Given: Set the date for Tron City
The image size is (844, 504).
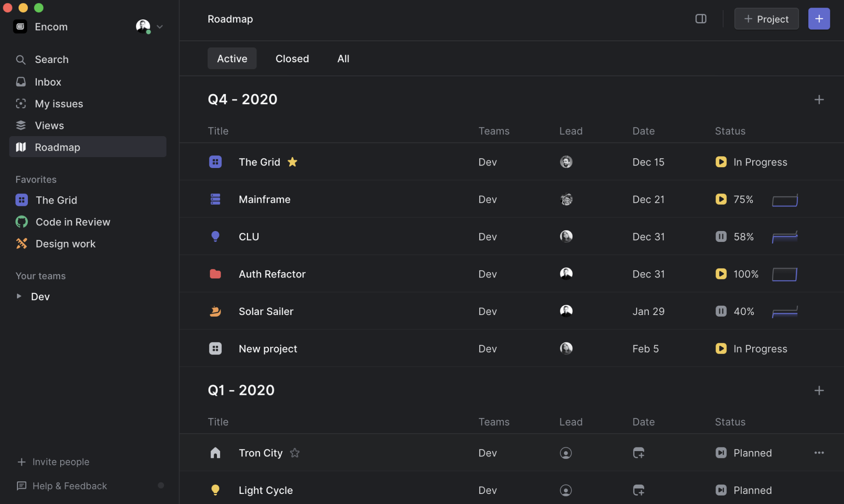Looking at the screenshot, I should point(638,453).
